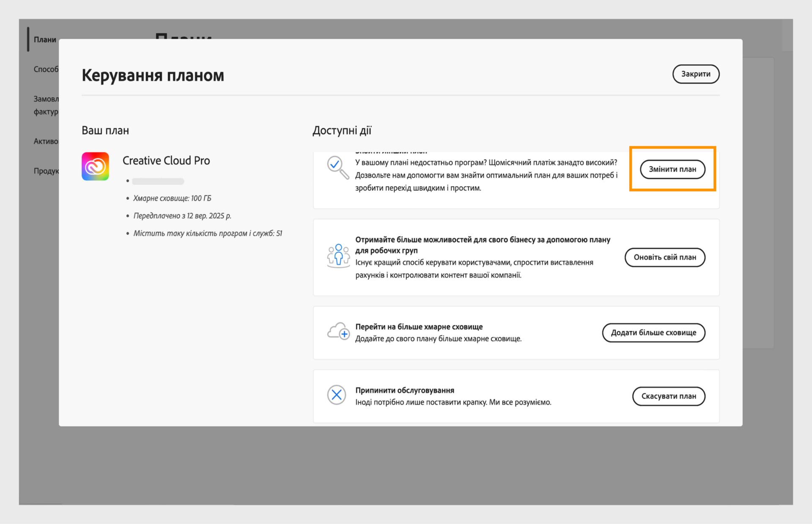812x524 pixels.
Task: Click the Creative Cloud Pro plan name
Action: pos(166,161)
